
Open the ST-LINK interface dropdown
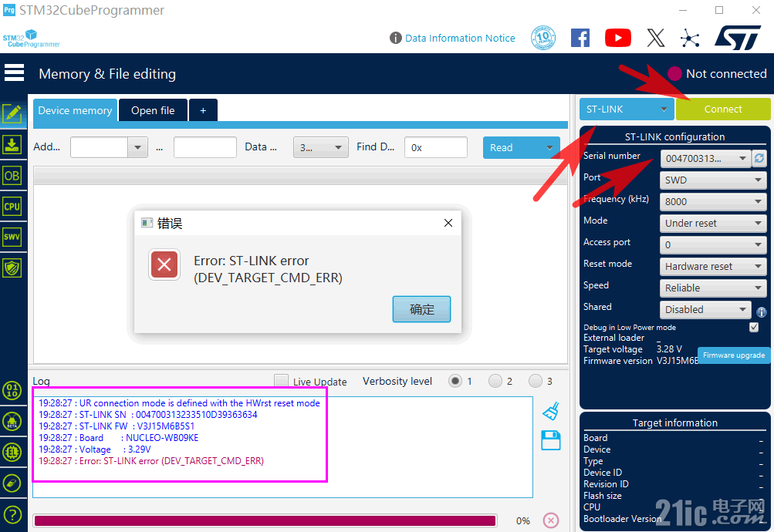coord(627,109)
